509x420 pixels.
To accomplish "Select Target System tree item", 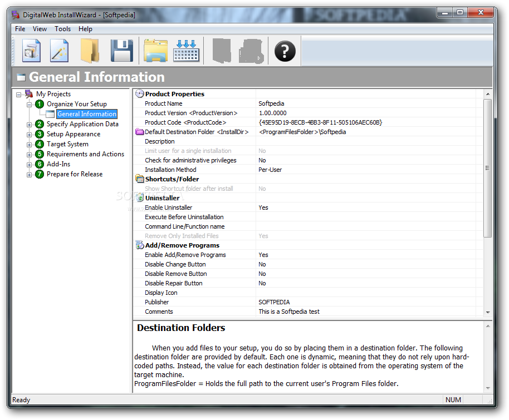I will pyautogui.click(x=67, y=144).
